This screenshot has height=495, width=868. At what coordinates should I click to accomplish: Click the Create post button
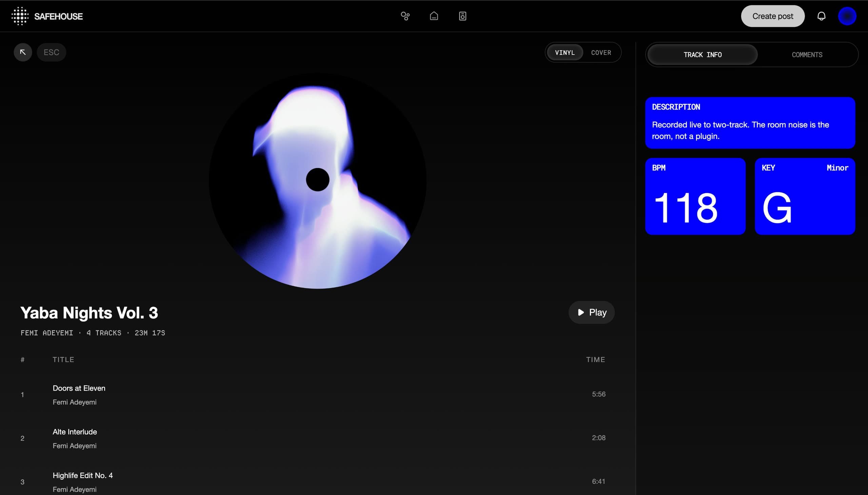tap(772, 16)
